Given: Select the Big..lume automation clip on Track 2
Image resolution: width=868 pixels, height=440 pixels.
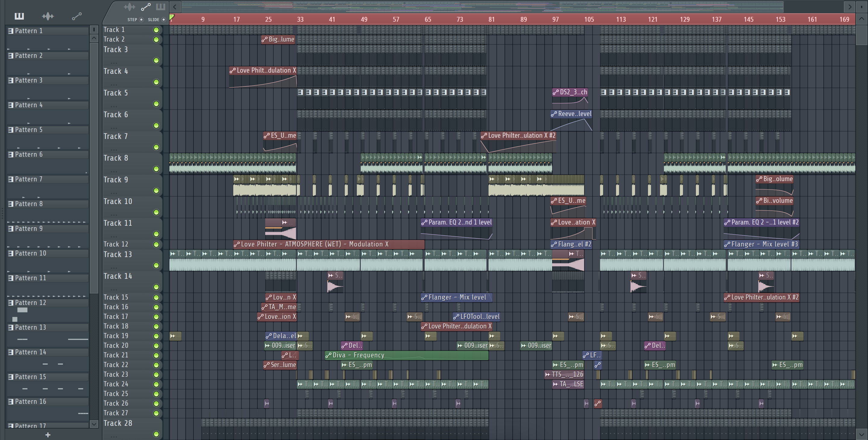Looking at the screenshot, I should click(278, 39).
